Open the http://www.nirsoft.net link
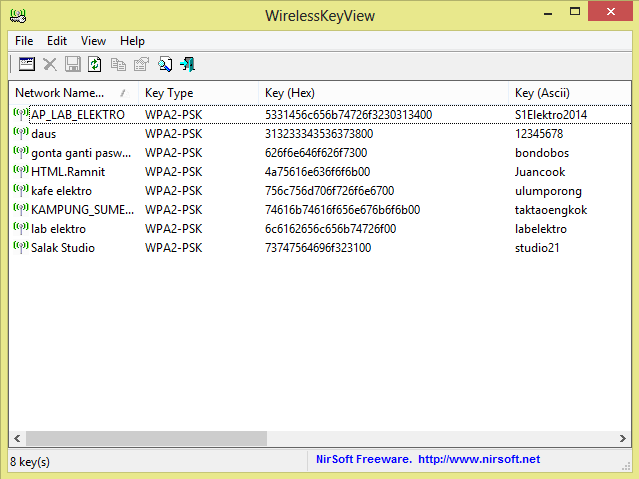Viewport: 639px width, 479px height. click(x=479, y=459)
